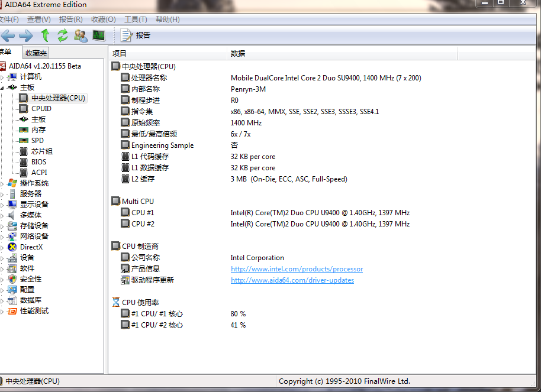Click the 数据库 database icon
541x392 pixels.
(x=12, y=300)
